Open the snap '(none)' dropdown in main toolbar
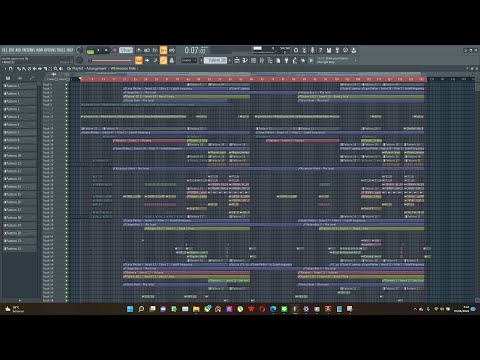 [188, 60]
